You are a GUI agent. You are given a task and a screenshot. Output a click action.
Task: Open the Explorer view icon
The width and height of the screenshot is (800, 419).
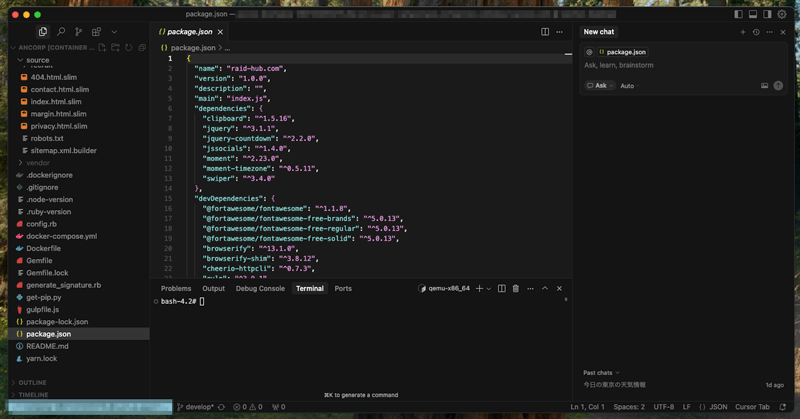(43, 32)
